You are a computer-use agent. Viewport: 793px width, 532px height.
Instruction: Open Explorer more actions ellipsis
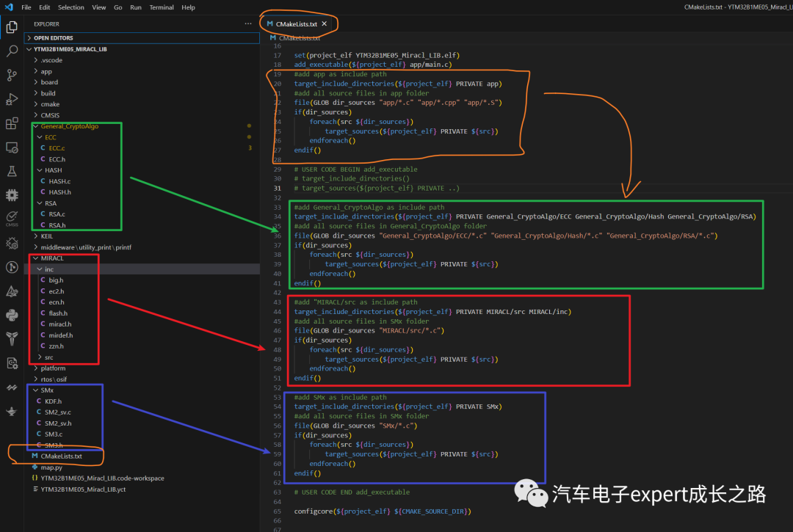[248, 23]
